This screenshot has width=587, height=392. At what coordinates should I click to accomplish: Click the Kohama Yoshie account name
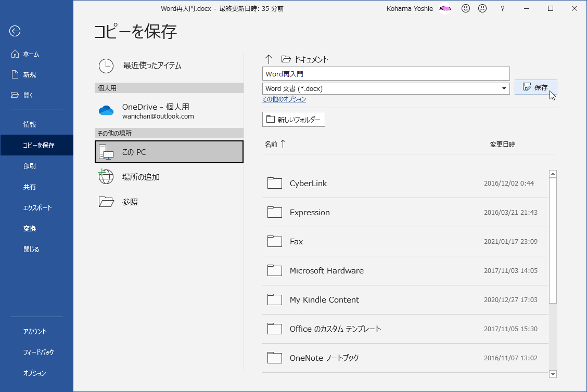click(x=410, y=9)
